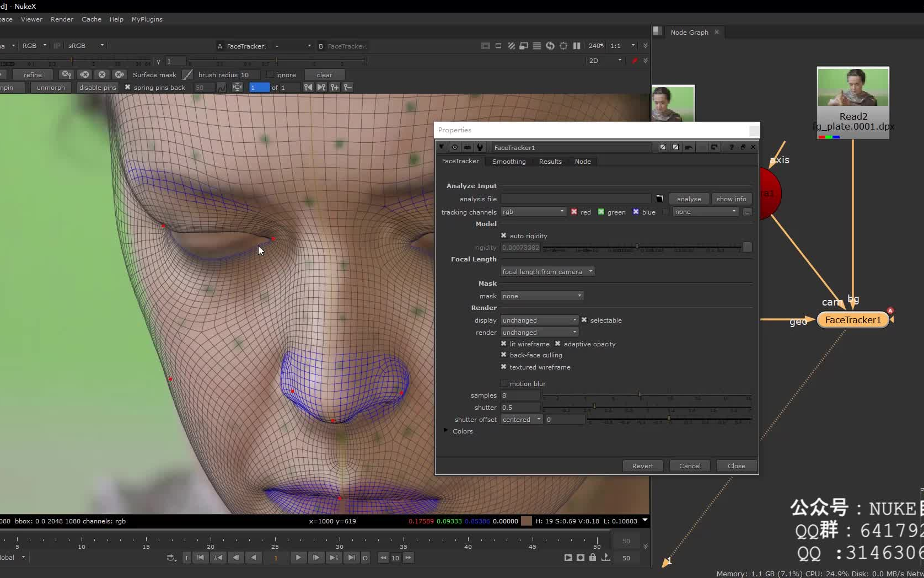Disable the auto rigidity checkbox
The width and height of the screenshot is (924, 578).
pyautogui.click(x=503, y=236)
